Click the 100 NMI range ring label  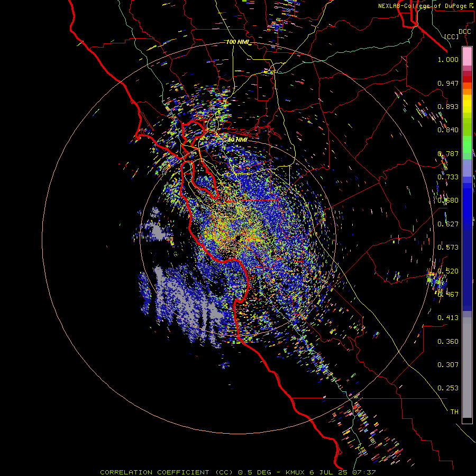click(x=238, y=42)
